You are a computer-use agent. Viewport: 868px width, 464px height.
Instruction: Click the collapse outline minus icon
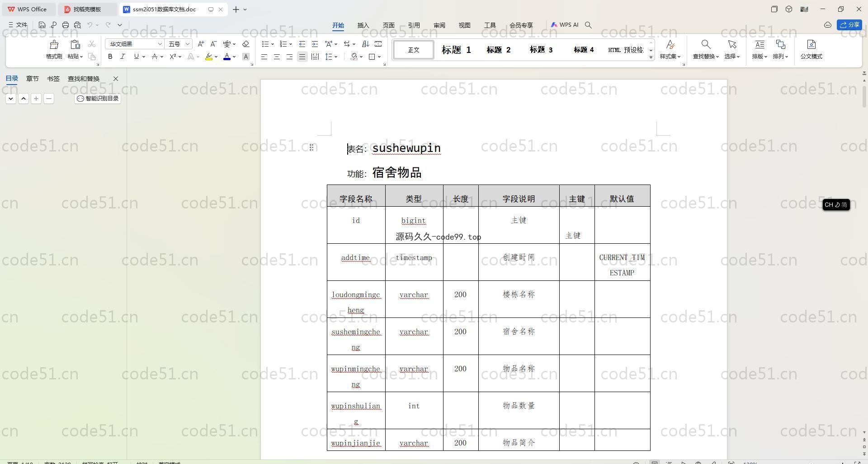click(49, 98)
